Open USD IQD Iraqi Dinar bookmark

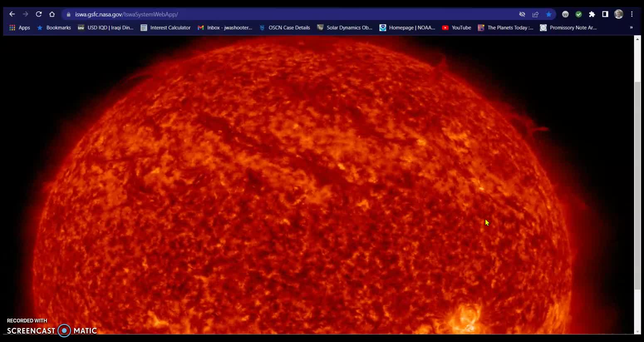106,27
